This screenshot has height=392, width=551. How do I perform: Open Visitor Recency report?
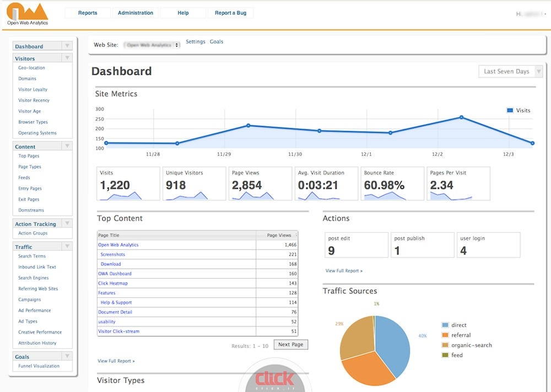34,100
